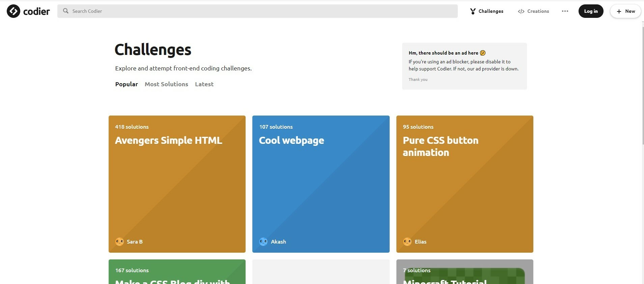Open the Avengers Simple HTML challenge card
The height and width of the screenshot is (284, 644).
pos(177,184)
